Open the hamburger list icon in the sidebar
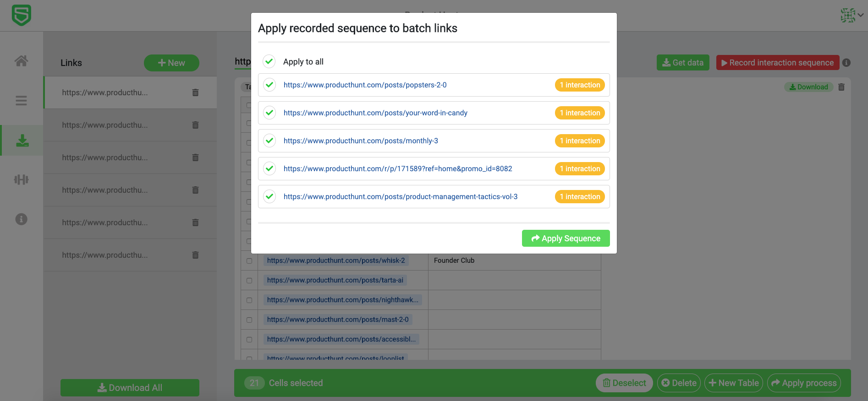Viewport: 868px width, 401px height. [21, 101]
